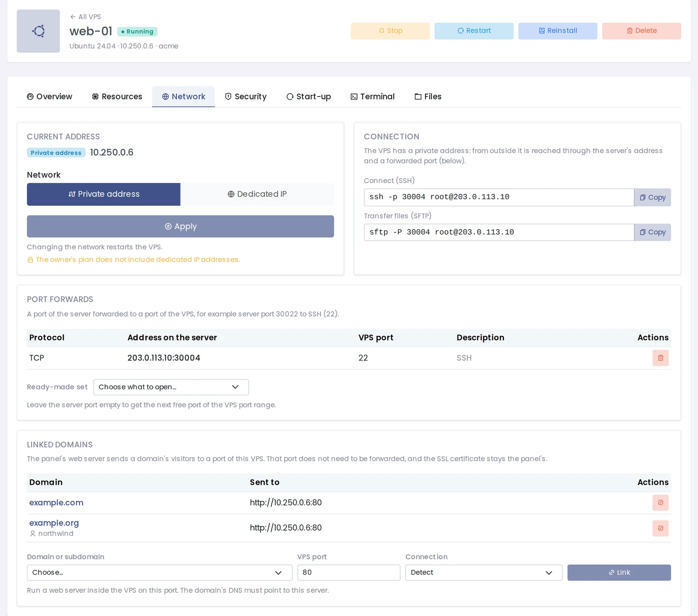698x616 pixels.
Task: Choose the Dedicated IP network option
Action: 257,194
